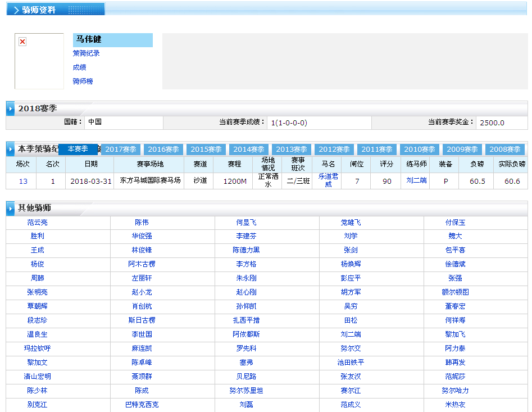Image resolution: width=532 pixels, height=412 pixels.
Task: Go to the 骑师榜 ranking link
Action: pyautogui.click(x=83, y=82)
